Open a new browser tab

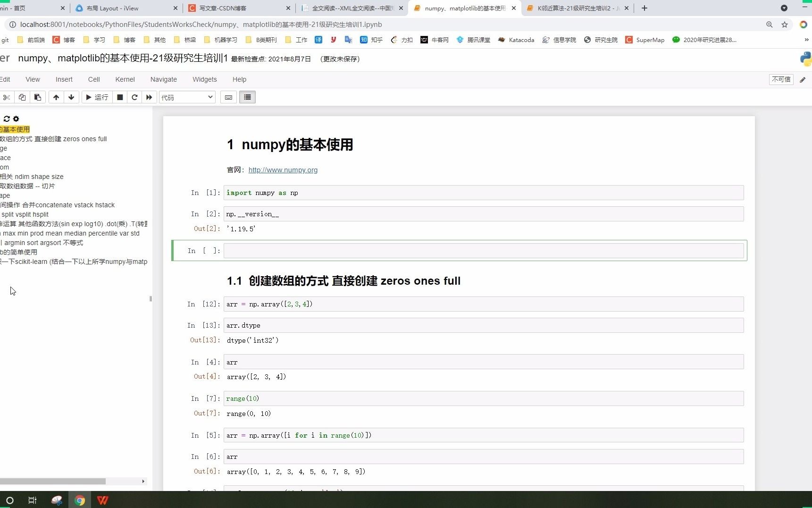coord(645,8)
